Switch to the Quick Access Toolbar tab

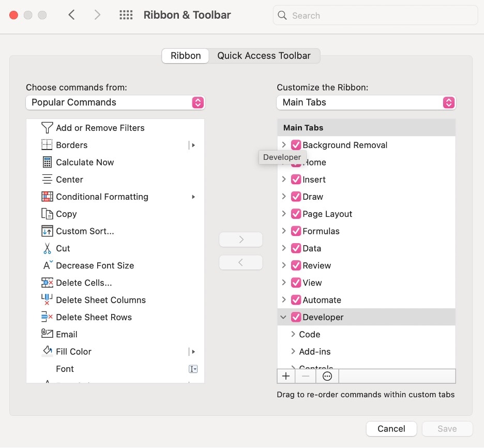click(x=264, y=56)
